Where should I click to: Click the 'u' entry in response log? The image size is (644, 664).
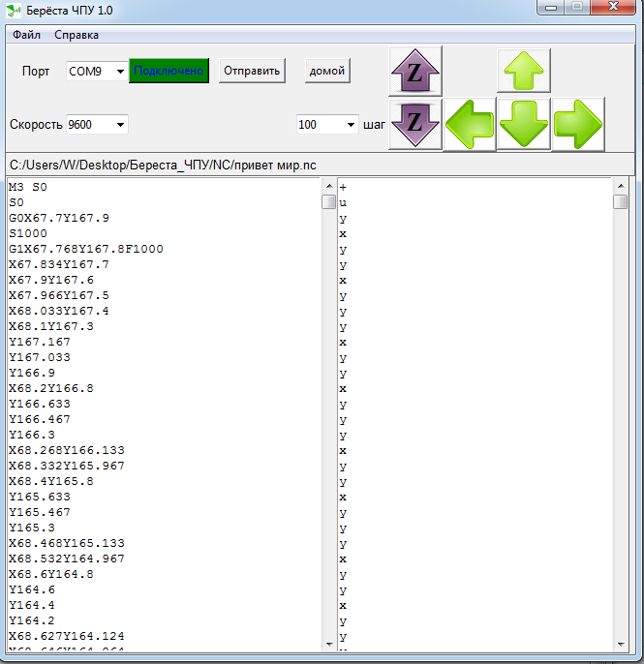(343, 202)
